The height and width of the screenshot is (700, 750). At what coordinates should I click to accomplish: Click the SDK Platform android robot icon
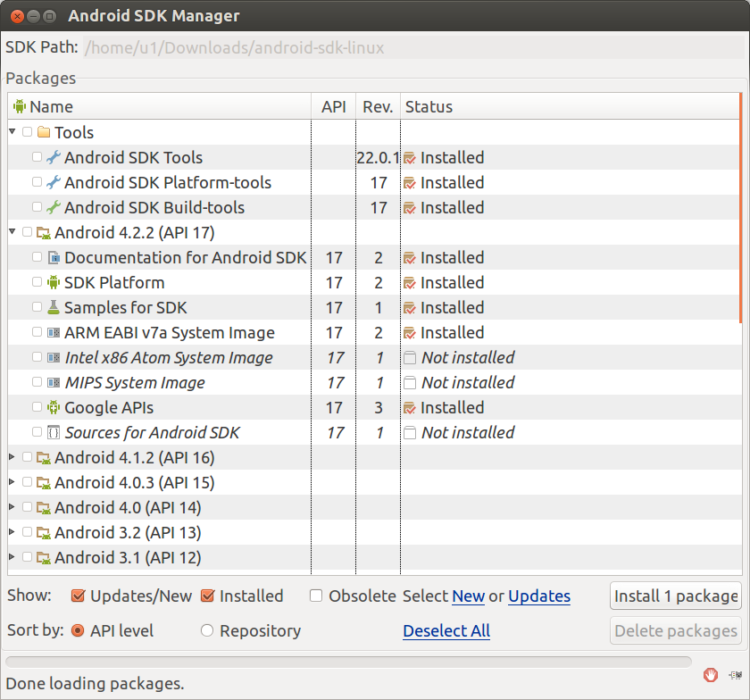54,282
